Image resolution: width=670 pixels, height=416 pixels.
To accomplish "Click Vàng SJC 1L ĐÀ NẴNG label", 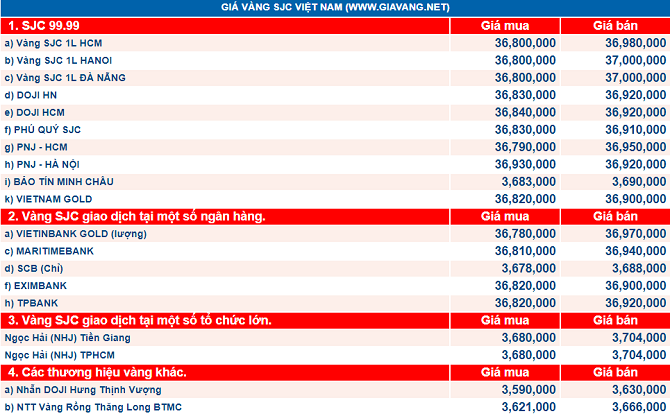I will (65, 78).
